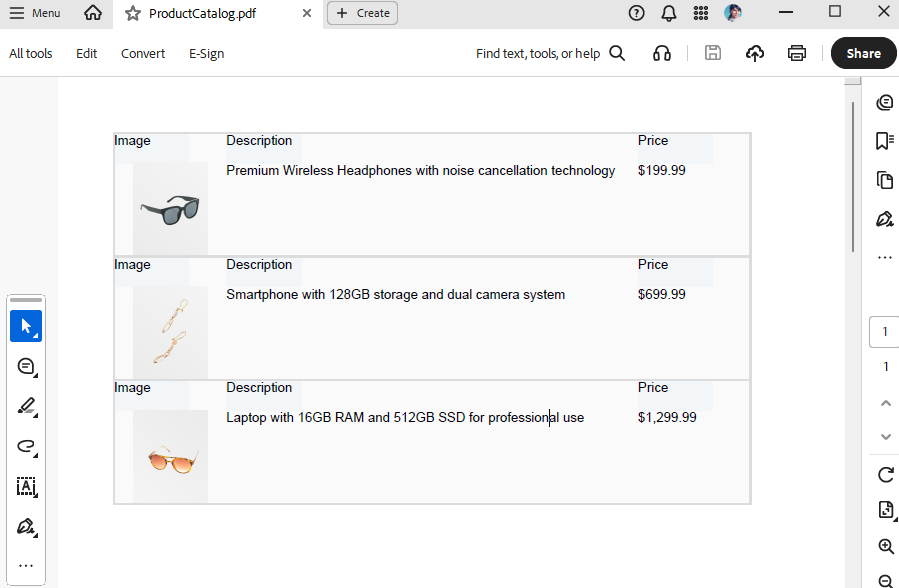Zoom in using the magnifier plus icon
The image size is (899, 588).
885,546
